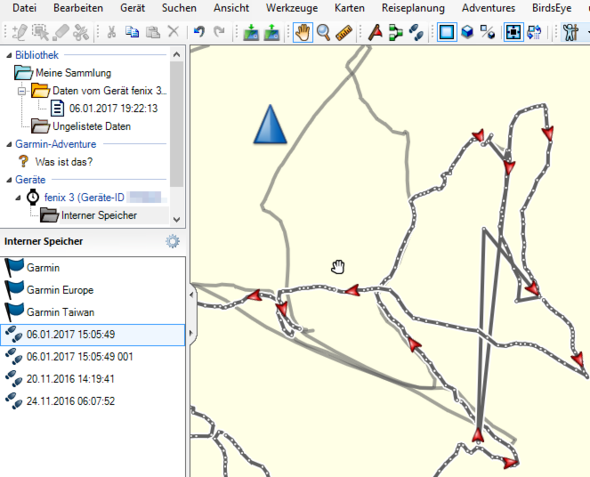Start the new route tool
The width and height of the screenshot is (590, 477).
[x=395, y=32]
